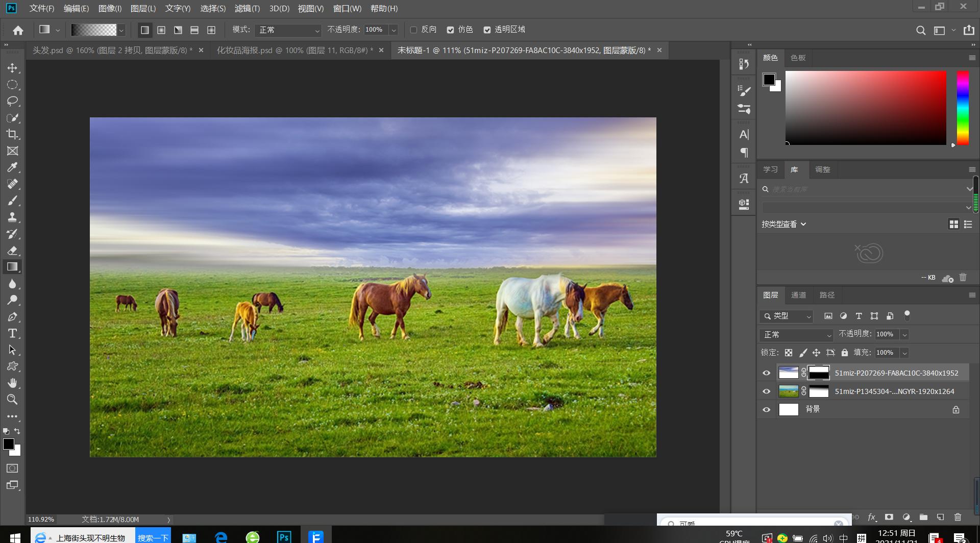The height and width of the screenshot is (543, 980).
Task: Open the 滤镜(T) menu
Action: tap(247, 9)
